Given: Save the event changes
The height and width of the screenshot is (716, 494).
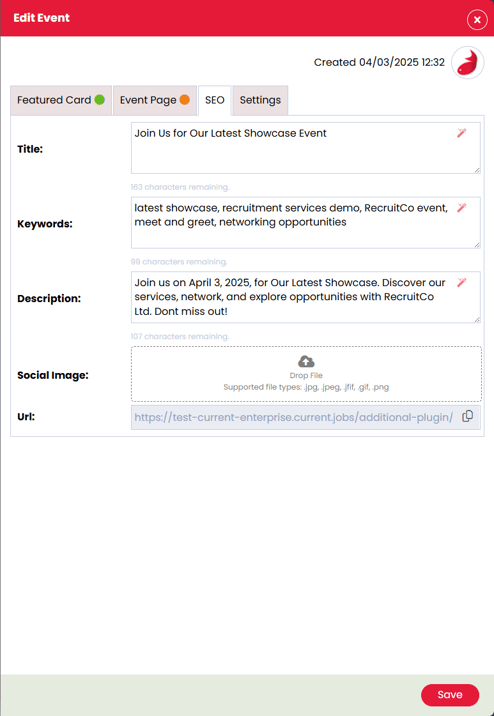Looking at the screenshot, I should pos(450,695).
